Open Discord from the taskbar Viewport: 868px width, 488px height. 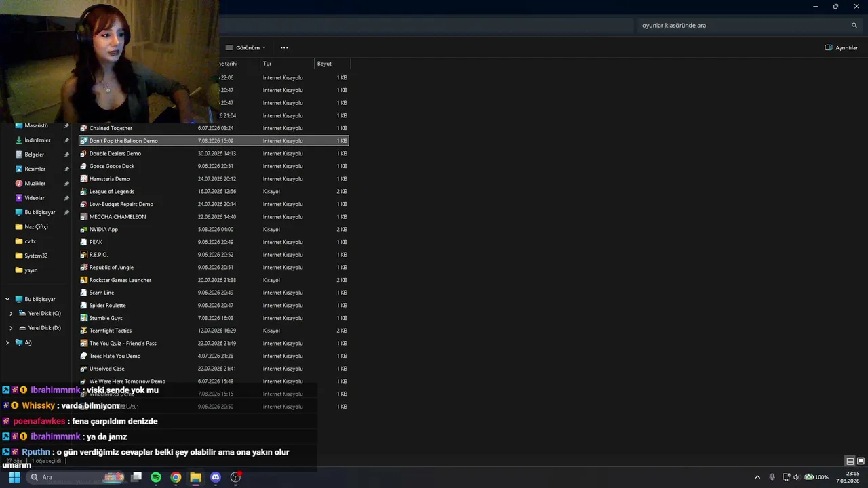216,477
